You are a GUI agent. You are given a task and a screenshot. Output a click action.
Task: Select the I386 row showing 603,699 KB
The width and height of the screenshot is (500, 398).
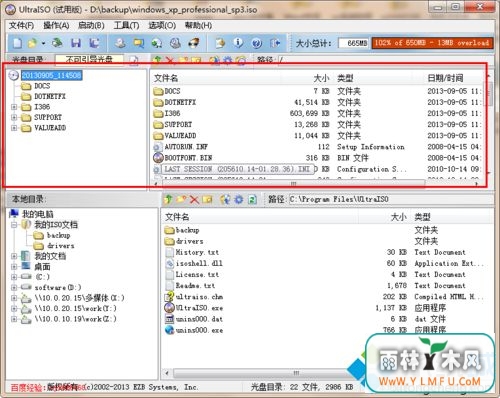pos(317,113)
